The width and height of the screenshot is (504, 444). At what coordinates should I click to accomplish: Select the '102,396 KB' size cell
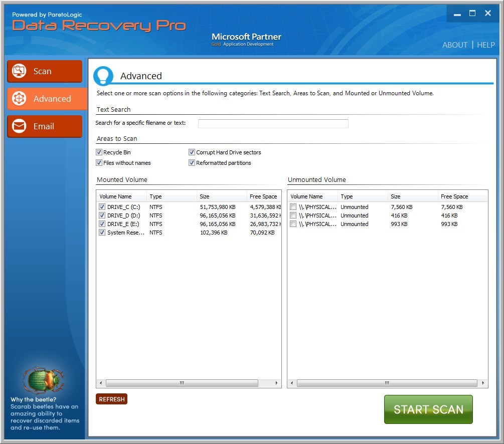click(x=214, y=233)
